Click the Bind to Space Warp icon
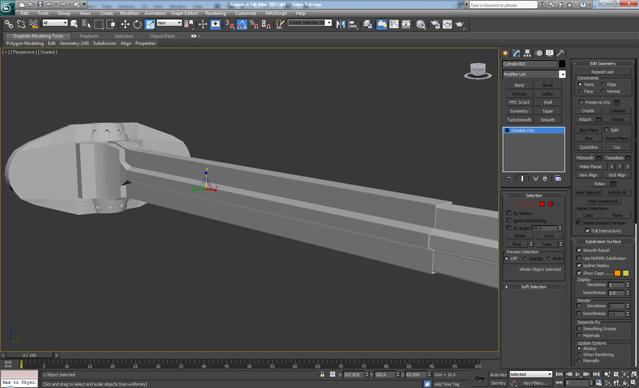 pyautogui.click(x=34, y=24)
